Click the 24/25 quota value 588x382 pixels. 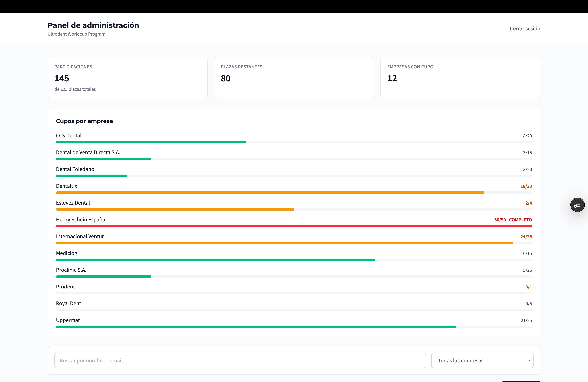[x=526, y=237]
